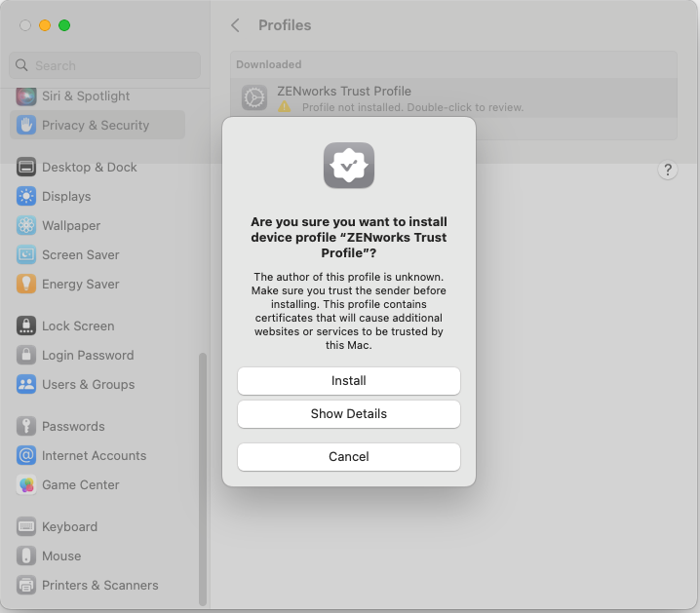700x613 pixels.
Task: Open the Lock Screen label
Action: [78, 326]
